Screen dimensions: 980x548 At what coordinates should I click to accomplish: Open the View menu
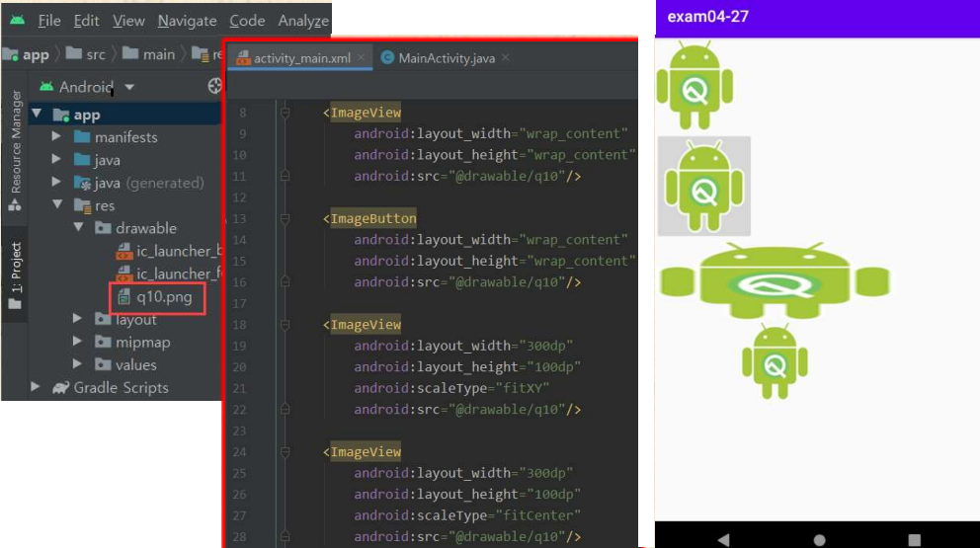pyautogui.click(x=128, y=21)
